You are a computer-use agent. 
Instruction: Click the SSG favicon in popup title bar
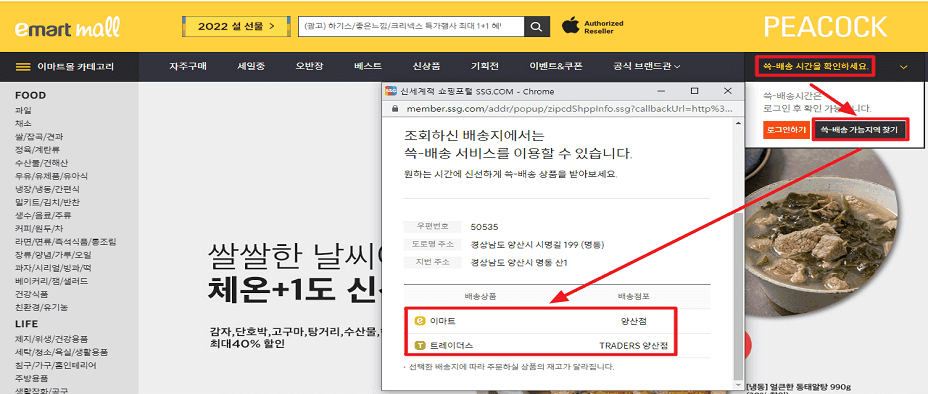click(x=391, y=91)
